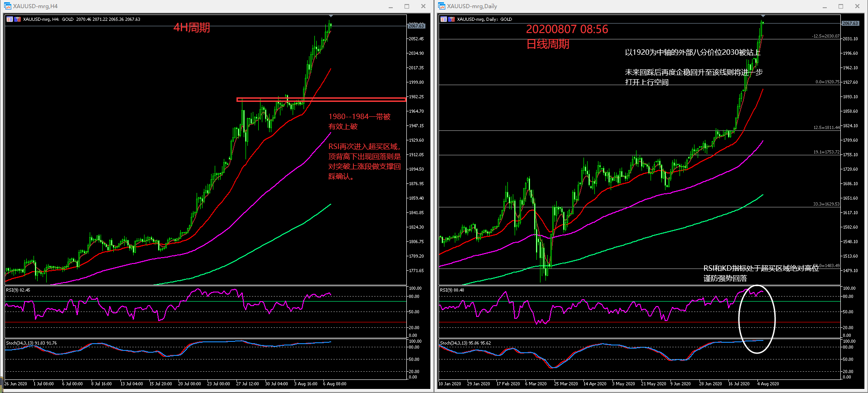Toggle one-click trading panel icon in Daily chart
Screen dimensions: 868x393
coord(444,19)
